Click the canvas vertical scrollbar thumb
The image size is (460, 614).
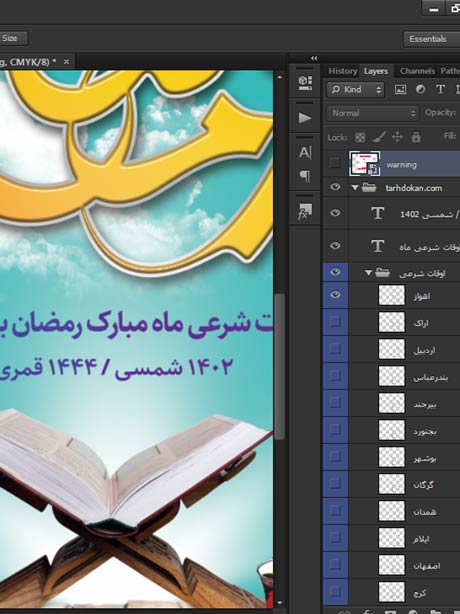pos(279,367)
